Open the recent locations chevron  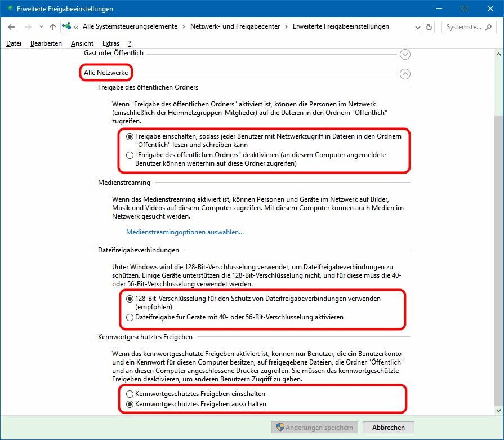[41, 27]
